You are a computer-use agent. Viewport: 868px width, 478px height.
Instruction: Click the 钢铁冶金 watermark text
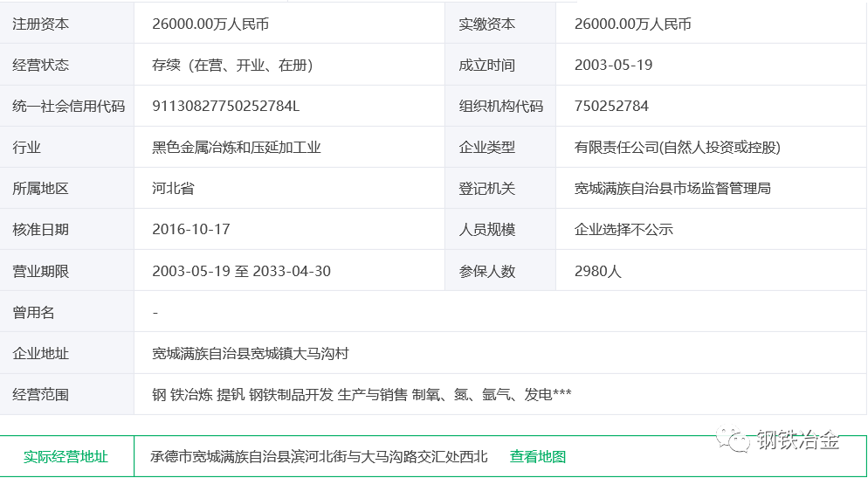point(798,440)
